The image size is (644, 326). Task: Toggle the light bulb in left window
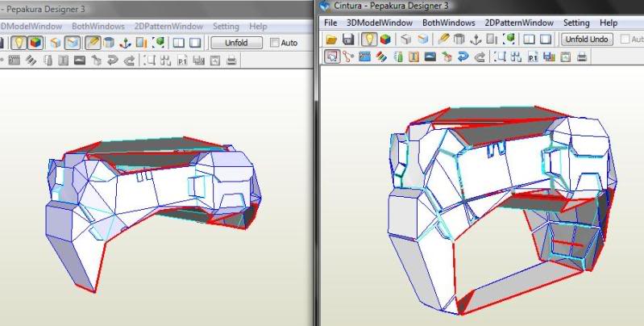[19, 42]
